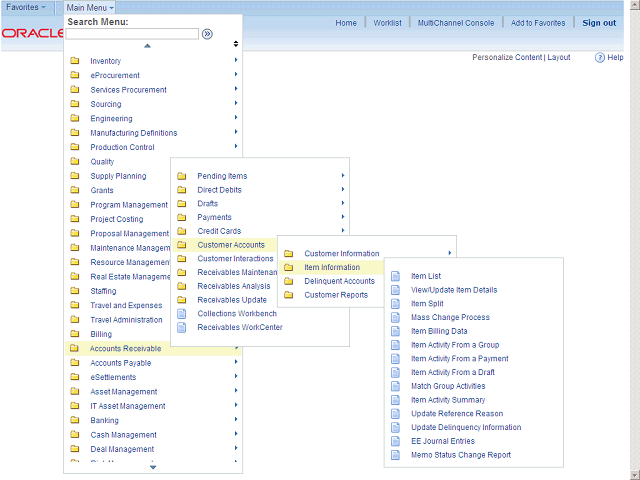
Task: Click the EE Journal Entries page icon
Action: pos(396,441)
